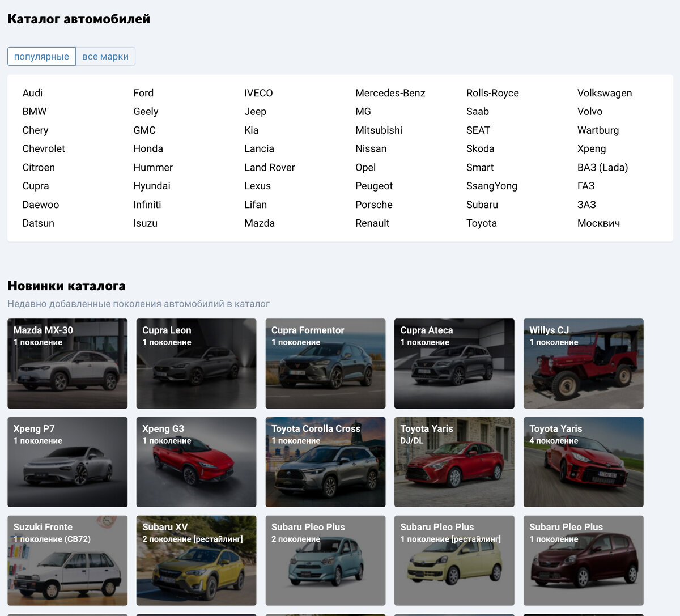Open the Isuzu brand link
The height and width of the screenshot is (616, 680).
(x=145, y=223)
